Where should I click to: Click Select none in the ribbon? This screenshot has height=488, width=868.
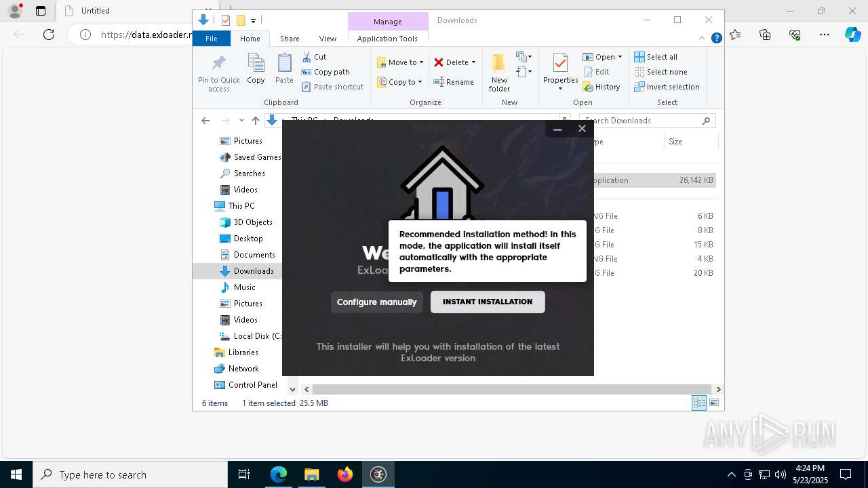tap(660, 72)
